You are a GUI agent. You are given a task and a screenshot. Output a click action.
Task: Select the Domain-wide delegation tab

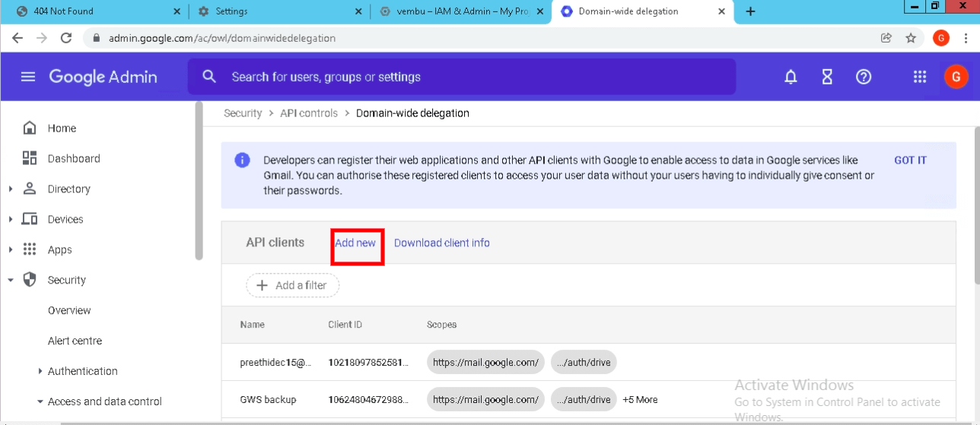coord(643,11)
